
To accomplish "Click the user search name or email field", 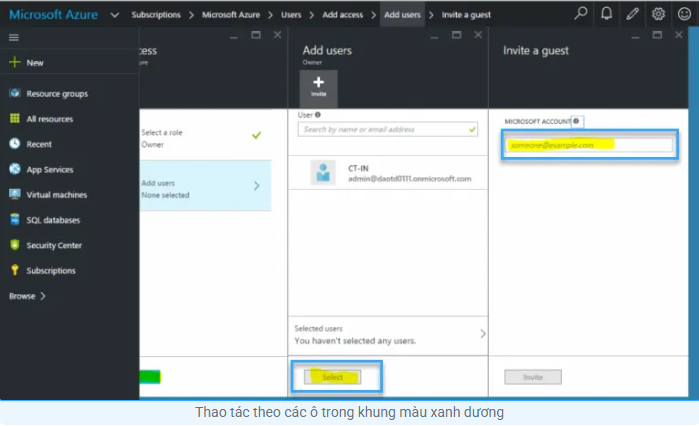I will (388, 129).
